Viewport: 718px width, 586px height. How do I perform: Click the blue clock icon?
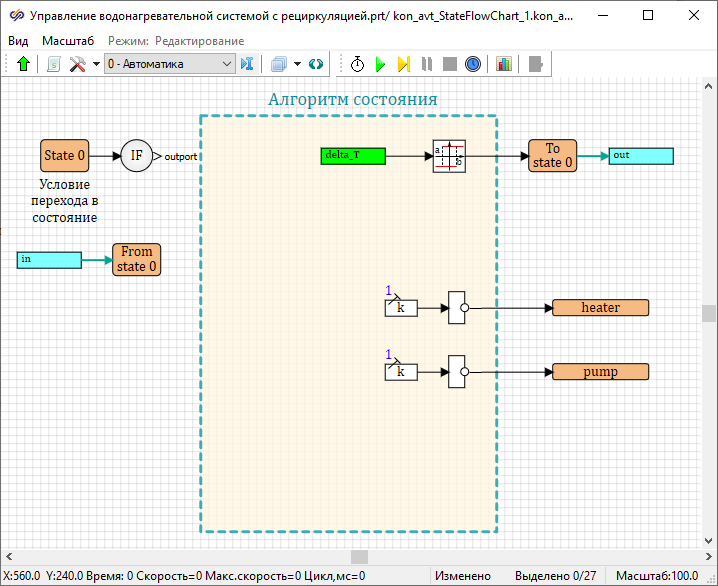point(473,64)
